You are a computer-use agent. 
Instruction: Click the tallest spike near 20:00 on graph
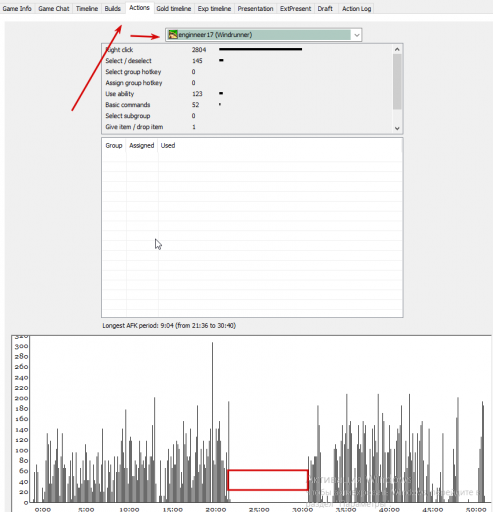point(212,422)
